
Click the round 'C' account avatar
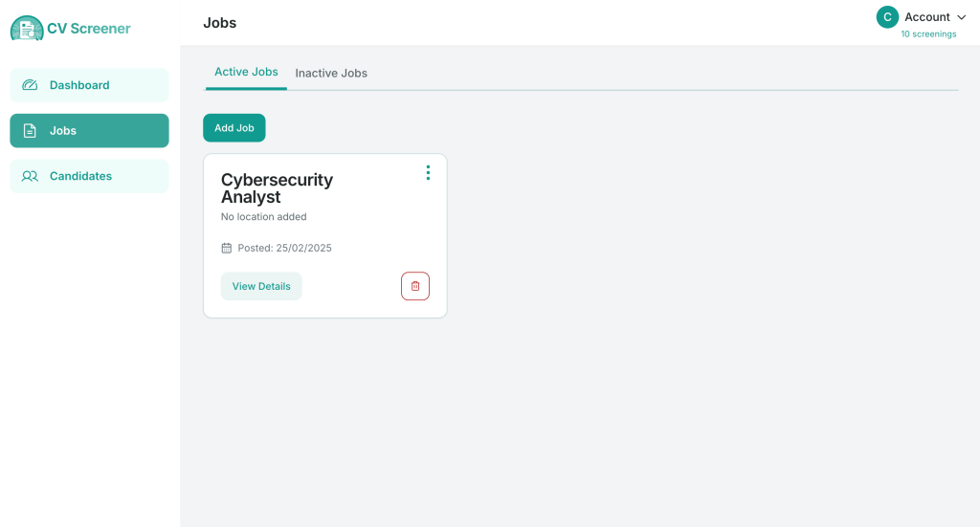(887, 17)
